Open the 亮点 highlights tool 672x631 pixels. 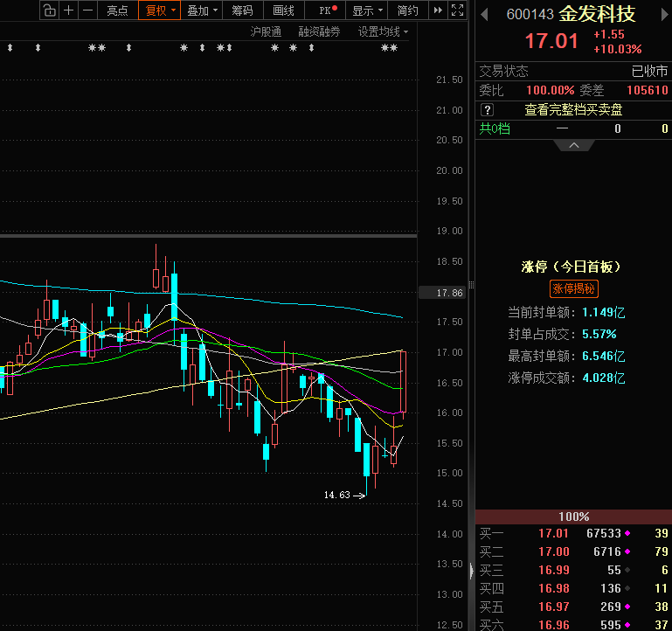[x=117, y=10]
